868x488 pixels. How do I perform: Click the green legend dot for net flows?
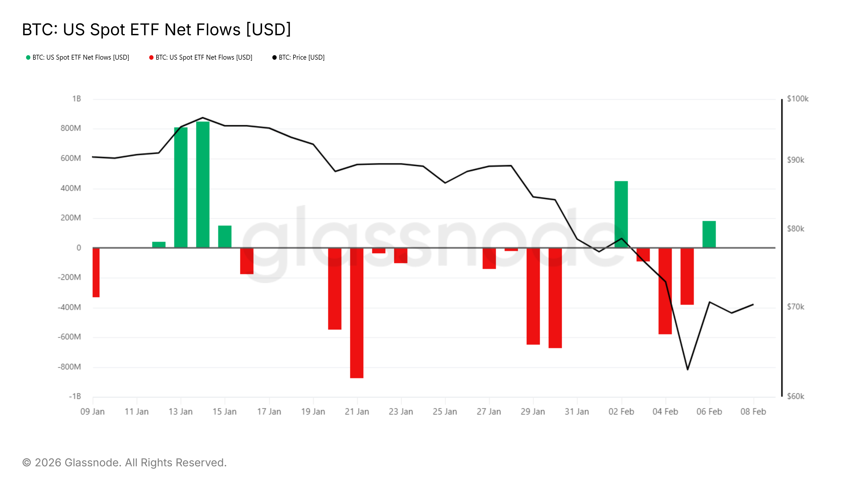tap(28, 57)
